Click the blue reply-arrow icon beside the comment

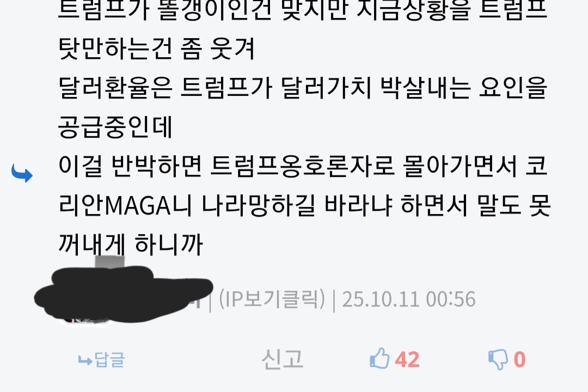[22, 173]
